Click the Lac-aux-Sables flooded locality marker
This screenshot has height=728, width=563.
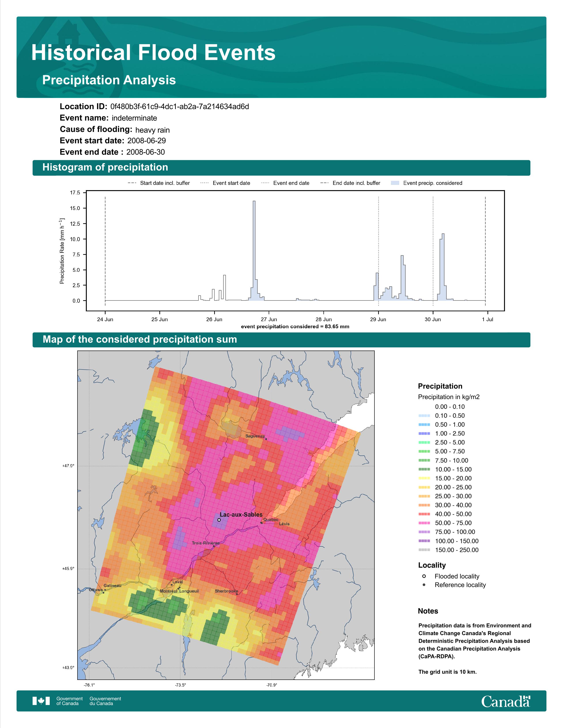pos(219,520)
